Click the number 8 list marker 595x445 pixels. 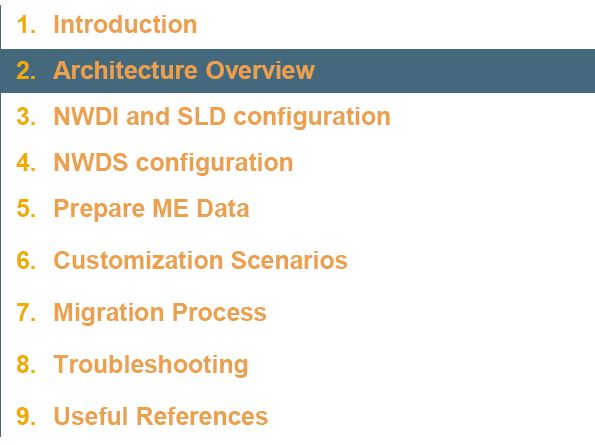(26, 365)
